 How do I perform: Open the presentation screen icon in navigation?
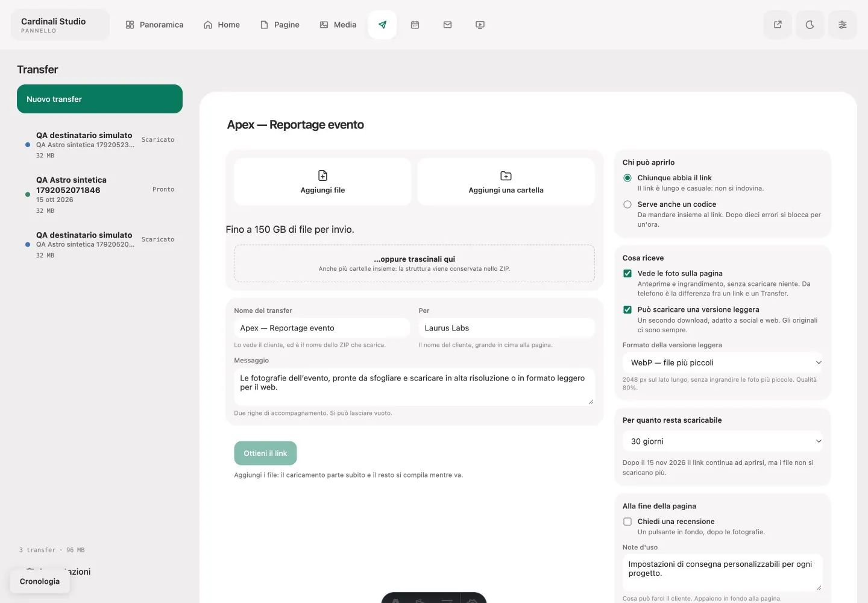click(480, 25)
